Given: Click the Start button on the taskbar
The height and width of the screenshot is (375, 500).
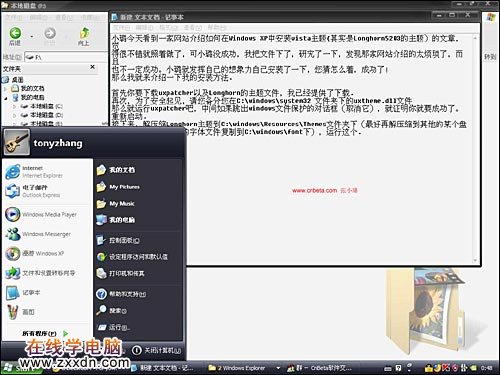Looking at the screenshot, I should pos(21,368).
